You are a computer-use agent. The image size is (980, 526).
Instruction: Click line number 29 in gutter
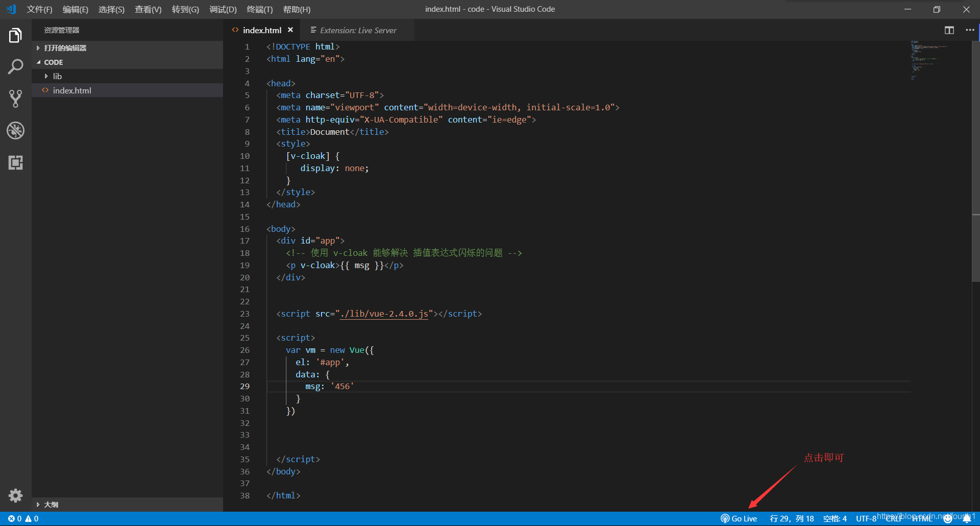(x=245, y=387)
